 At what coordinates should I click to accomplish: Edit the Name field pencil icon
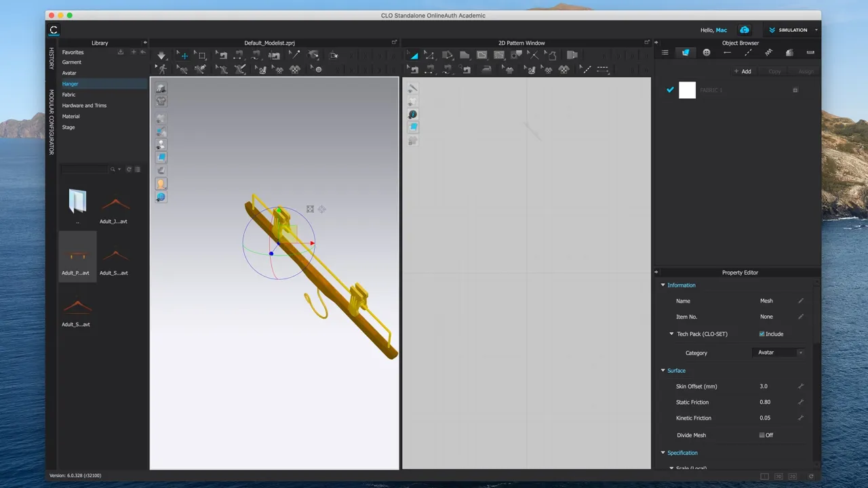[801, 301]
